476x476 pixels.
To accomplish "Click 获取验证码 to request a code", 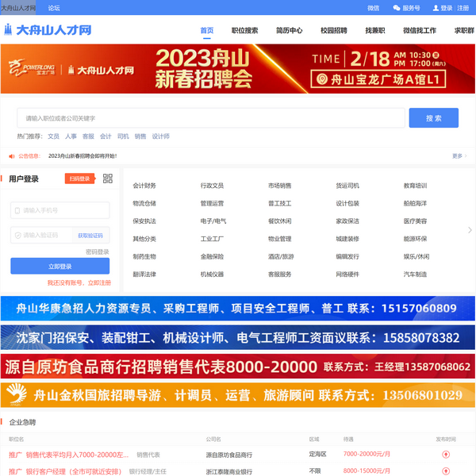I will coord(90,236).
